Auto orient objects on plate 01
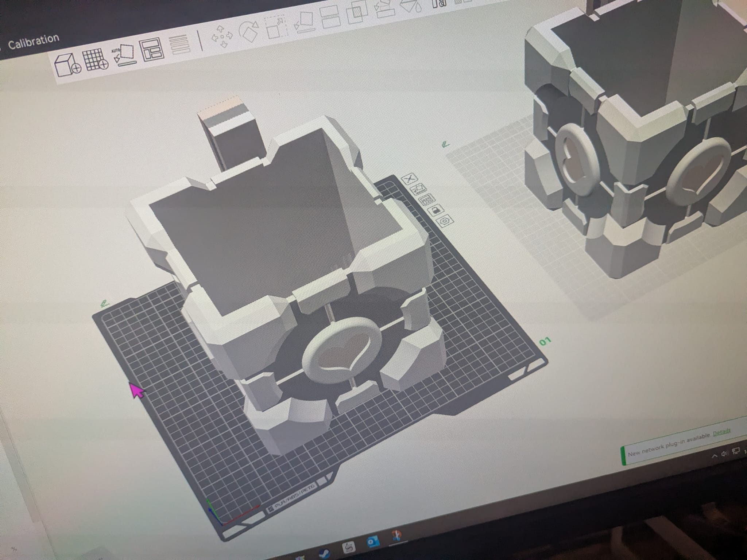This screenshot has width=747, height=560. click(418, 189)
